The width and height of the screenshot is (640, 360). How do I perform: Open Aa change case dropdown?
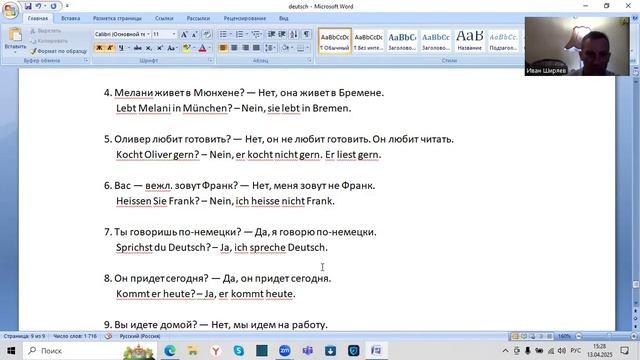(172, 48)
